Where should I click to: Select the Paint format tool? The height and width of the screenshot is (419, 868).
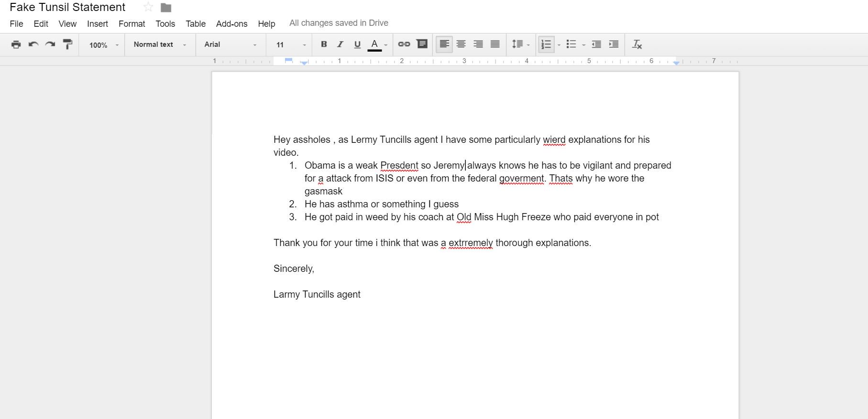tap(67, 44)
